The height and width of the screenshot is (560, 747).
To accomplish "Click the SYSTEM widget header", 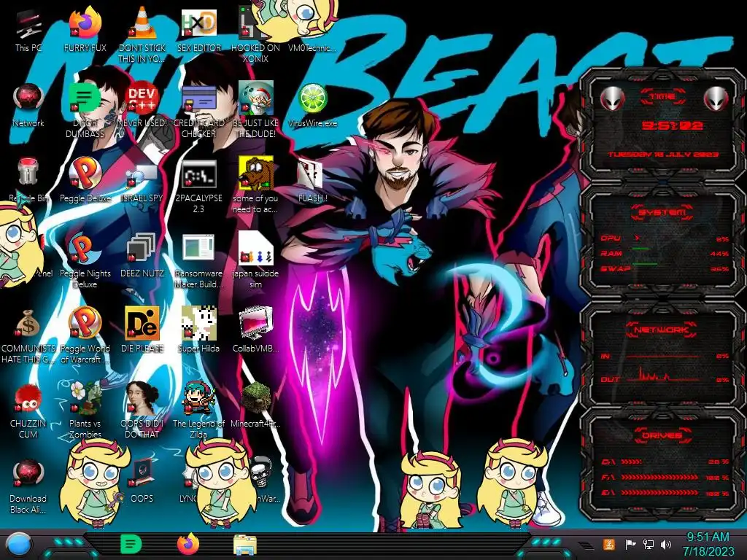I will 662,212.
